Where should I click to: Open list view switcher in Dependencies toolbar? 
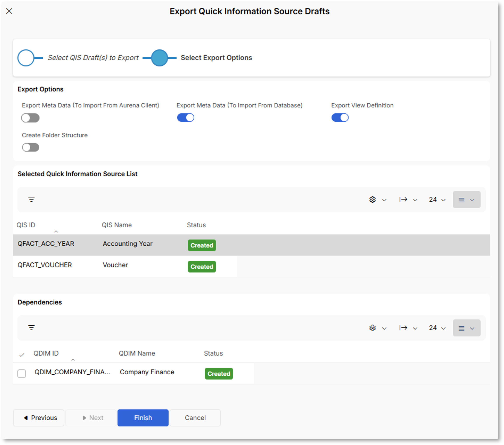coord(467,328)
